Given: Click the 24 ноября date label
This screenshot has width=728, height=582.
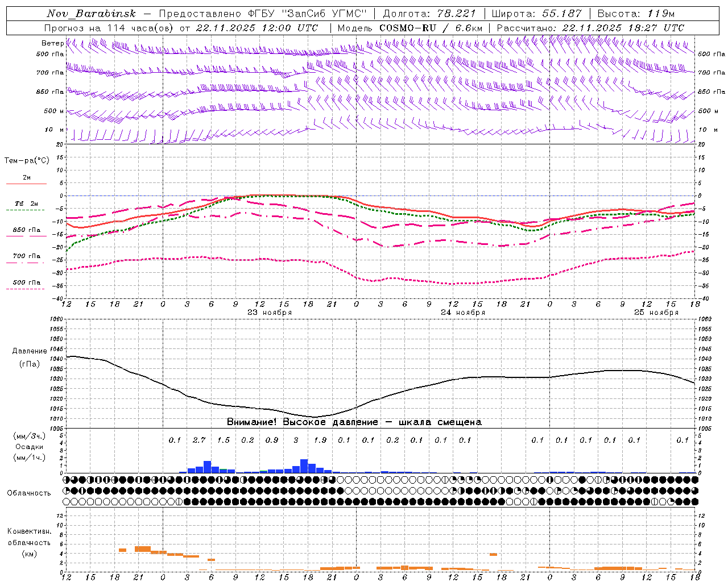Looking at the screenshot, I should tap(463, 313).
